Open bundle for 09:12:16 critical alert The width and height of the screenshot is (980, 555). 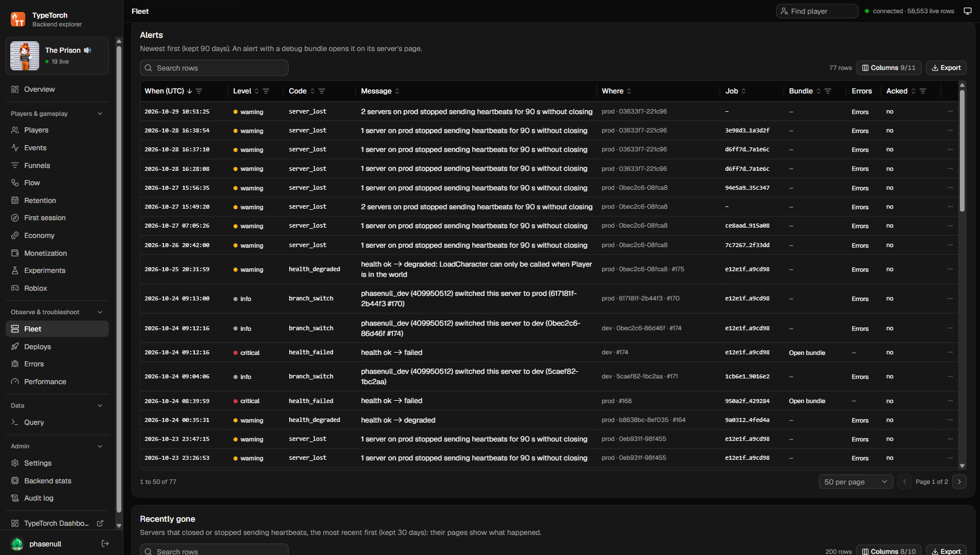(807, 353)
